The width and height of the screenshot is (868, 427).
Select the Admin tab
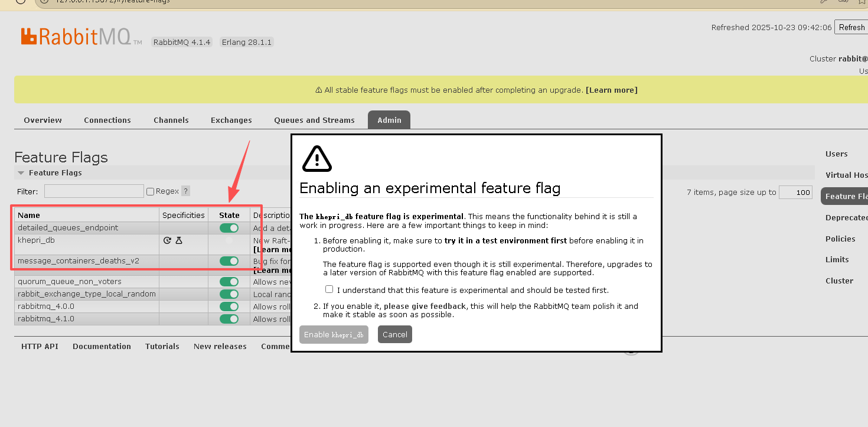[389, 120]
